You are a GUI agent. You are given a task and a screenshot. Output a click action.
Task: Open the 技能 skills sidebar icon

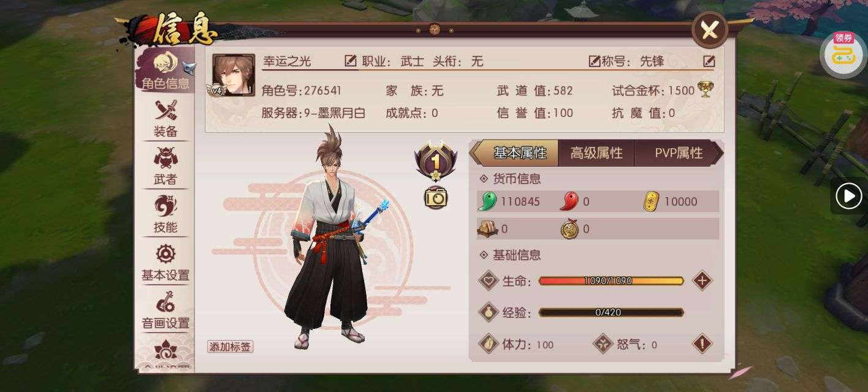click(166, 213)
